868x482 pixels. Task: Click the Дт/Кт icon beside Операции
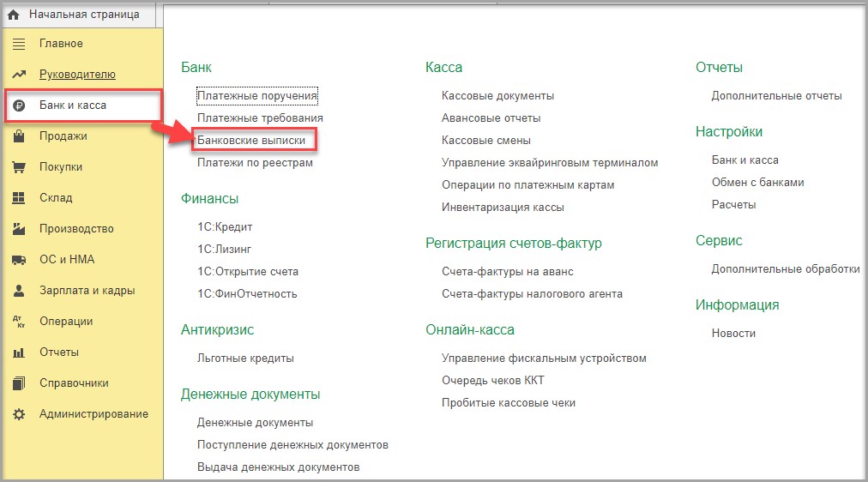(19, 322)
